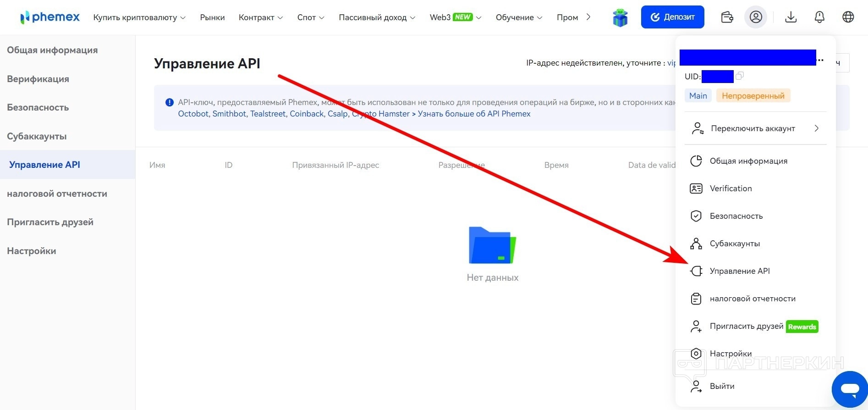Click the Main account badge
Viewport: 868px width, 410px height.
point(698,96)
